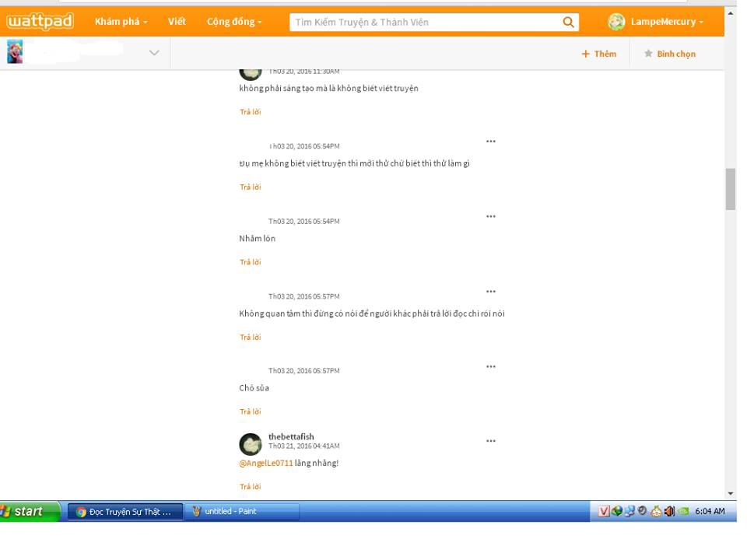Click the Wattpad logo
This screenshot has height=560, width=747.
click(x=40, y=22)
